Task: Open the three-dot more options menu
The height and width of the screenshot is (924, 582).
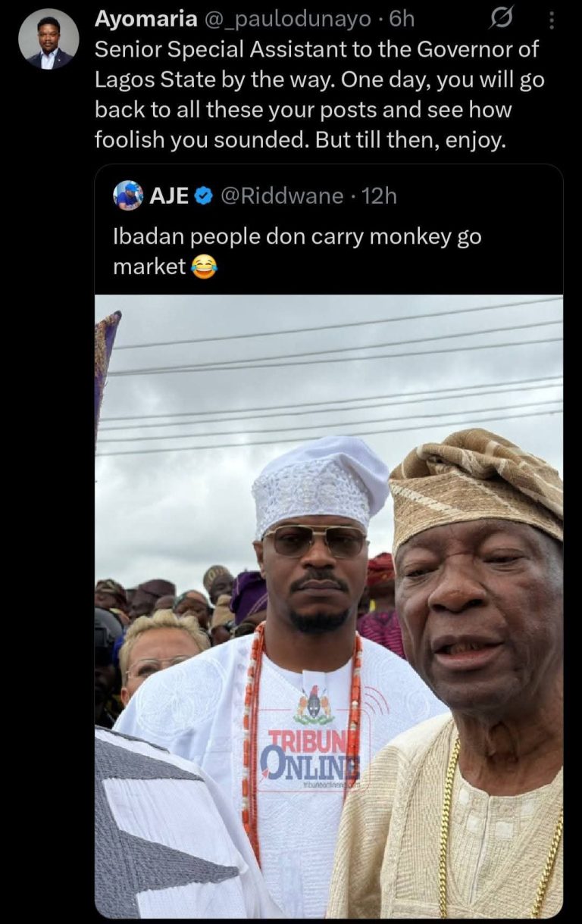Action: coord(552,20)
